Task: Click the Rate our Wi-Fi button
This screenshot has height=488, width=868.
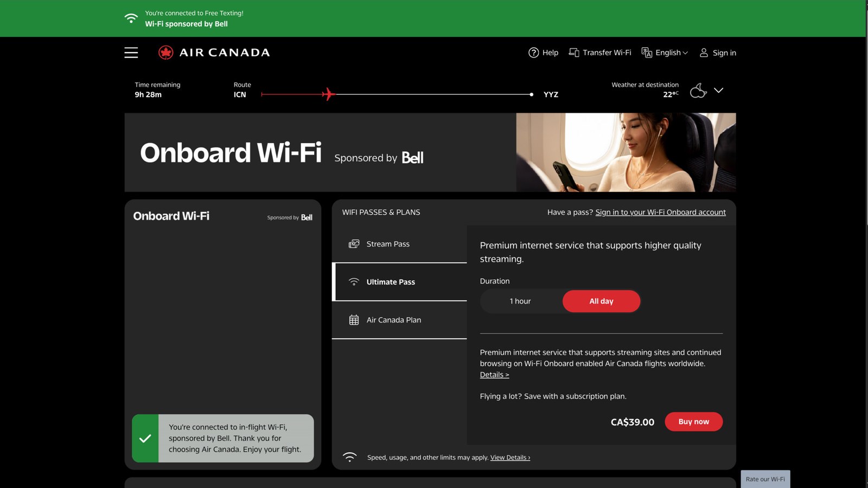Action: tap(765, 479)
